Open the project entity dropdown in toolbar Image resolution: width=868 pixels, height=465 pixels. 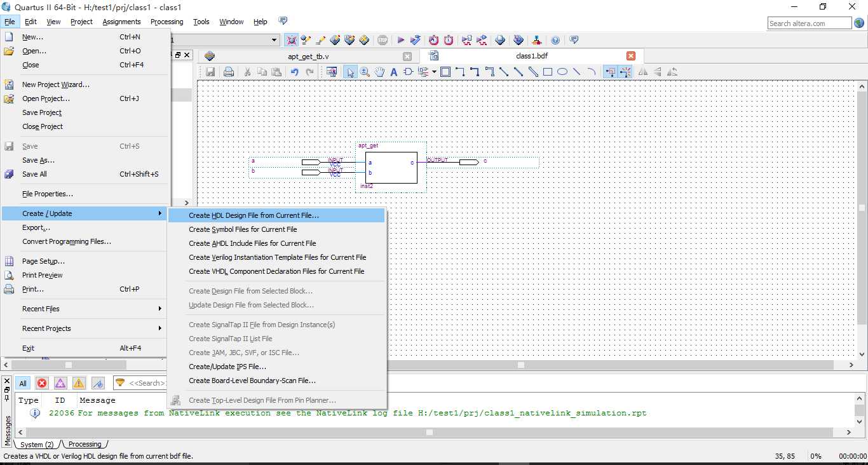(x=275, y=40)
